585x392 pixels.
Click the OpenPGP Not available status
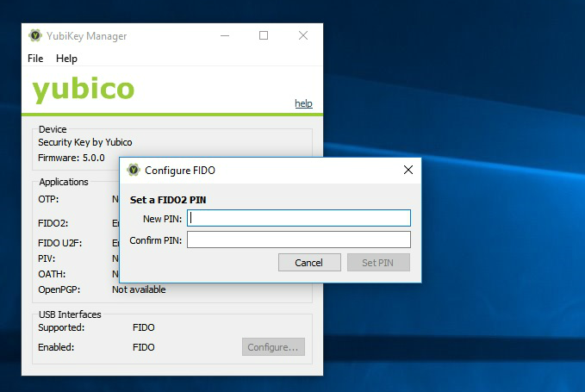click(x=139, y=289)
